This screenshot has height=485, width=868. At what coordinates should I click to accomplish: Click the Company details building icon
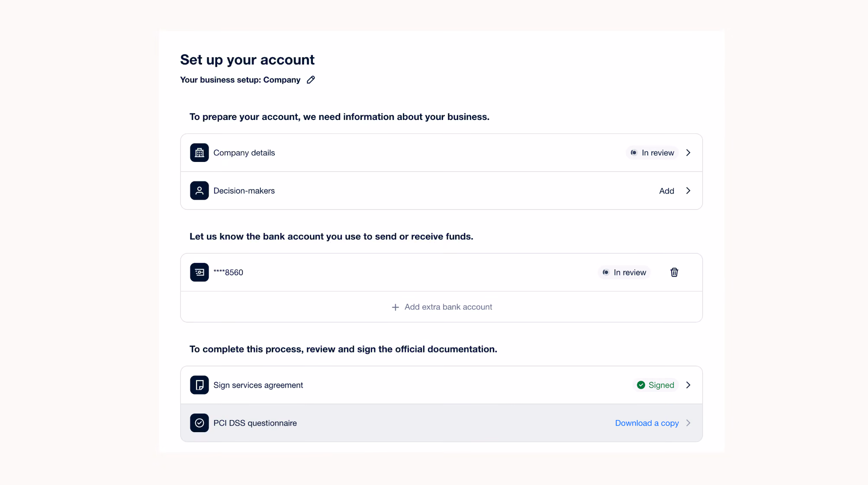pyautogui.click(x=199, y=152)
